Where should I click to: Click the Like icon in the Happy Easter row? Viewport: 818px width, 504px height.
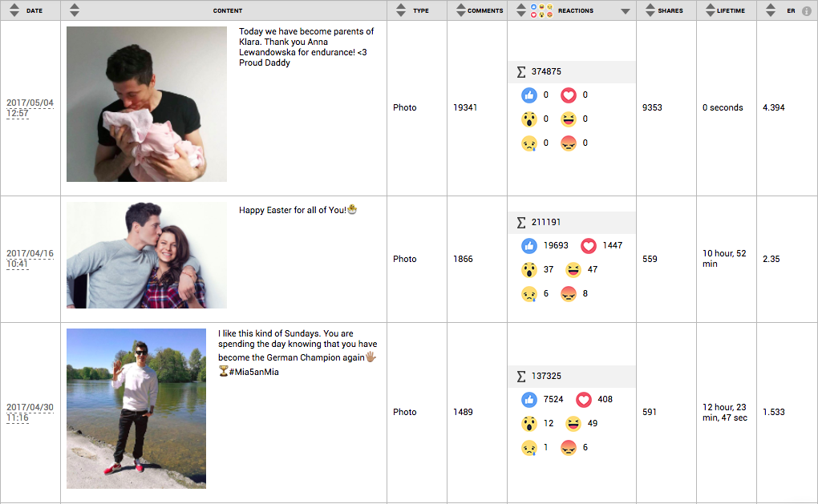528,246
